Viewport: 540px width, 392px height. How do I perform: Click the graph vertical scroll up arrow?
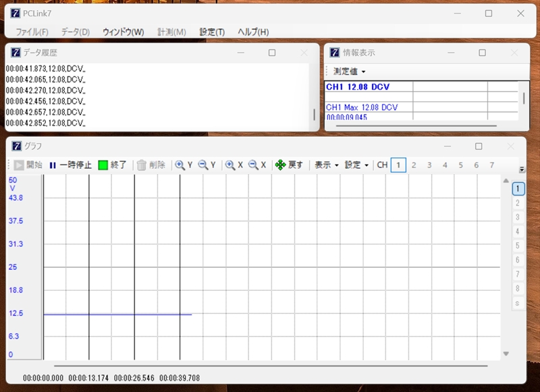[506, 181]
